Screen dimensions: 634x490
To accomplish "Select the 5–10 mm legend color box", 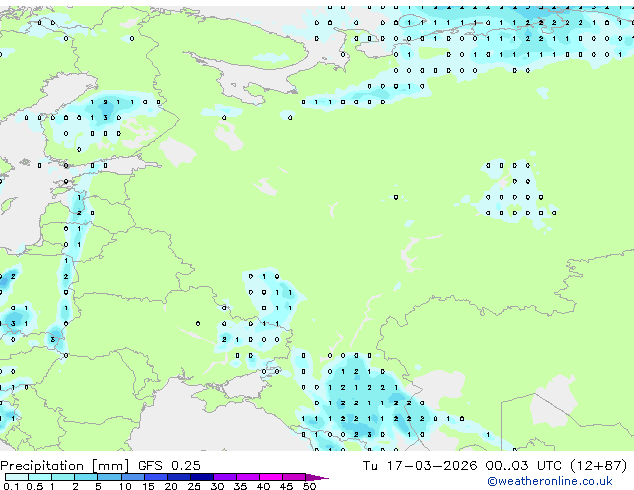I will (x=109, y=477).
